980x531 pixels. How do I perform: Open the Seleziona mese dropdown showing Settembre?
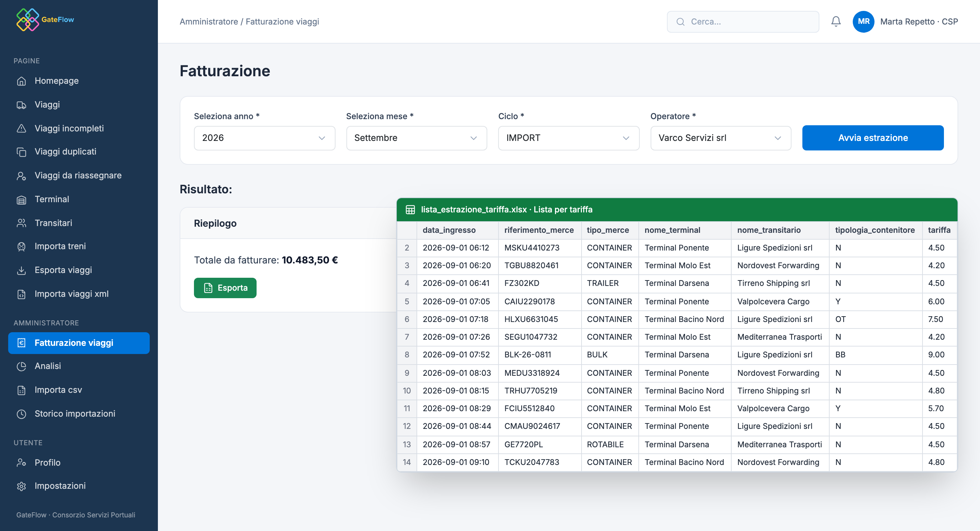coord(416,138)
